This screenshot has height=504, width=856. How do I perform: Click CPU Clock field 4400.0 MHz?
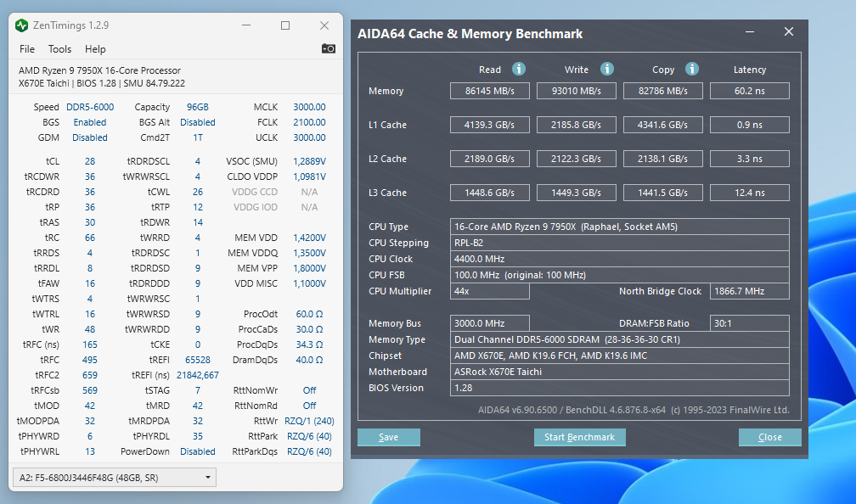click(620, 259)
